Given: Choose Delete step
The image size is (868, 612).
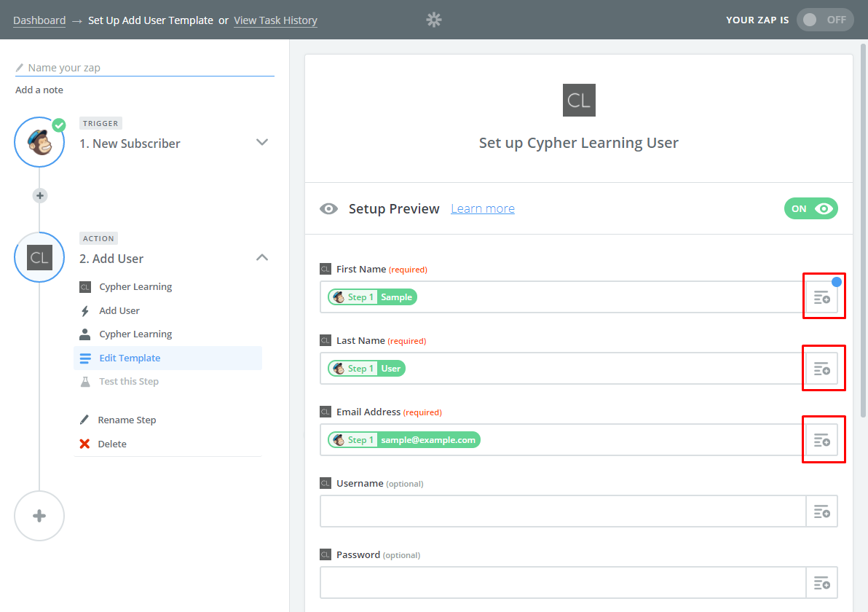Looking at the screenshot, I should coord(112,444).
